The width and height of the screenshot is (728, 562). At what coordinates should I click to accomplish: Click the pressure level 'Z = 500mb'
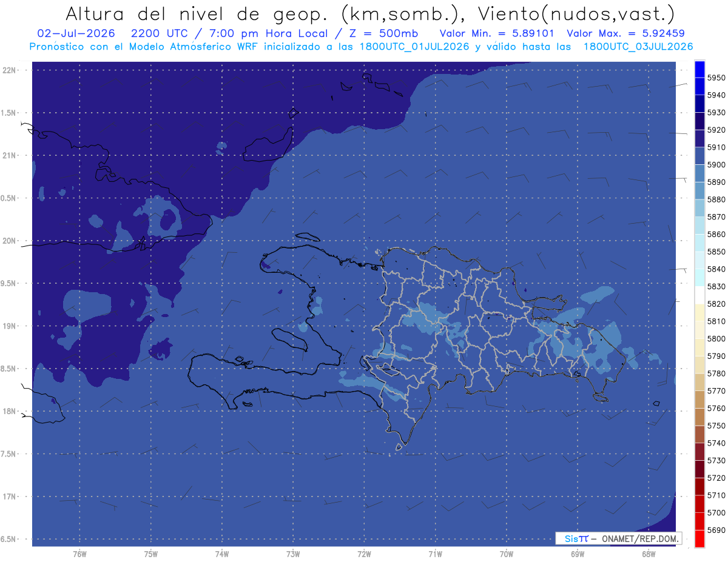pos(385,33)
